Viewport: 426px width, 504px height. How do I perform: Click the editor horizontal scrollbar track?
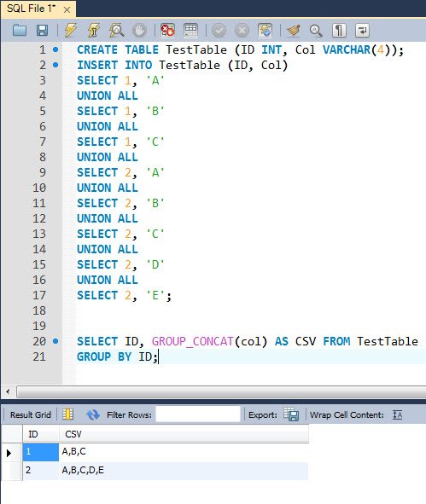point(221,391)
